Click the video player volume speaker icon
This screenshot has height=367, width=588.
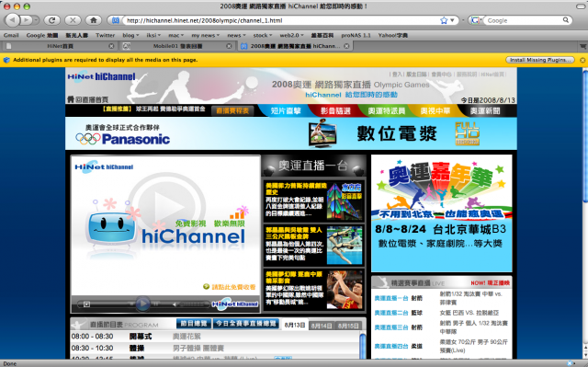click(175, 304)
